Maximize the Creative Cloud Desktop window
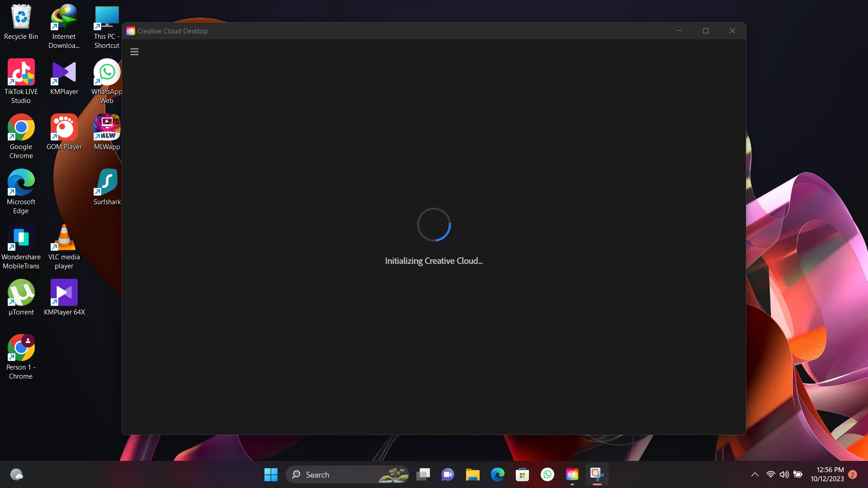This screenshot has width=868, height=488. click(x=705, y=31)
